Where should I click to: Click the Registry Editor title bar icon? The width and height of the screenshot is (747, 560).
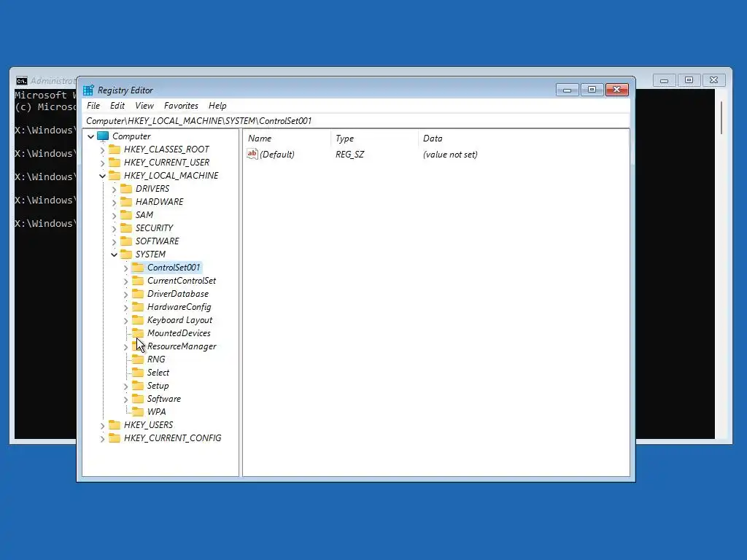[88, 90]
